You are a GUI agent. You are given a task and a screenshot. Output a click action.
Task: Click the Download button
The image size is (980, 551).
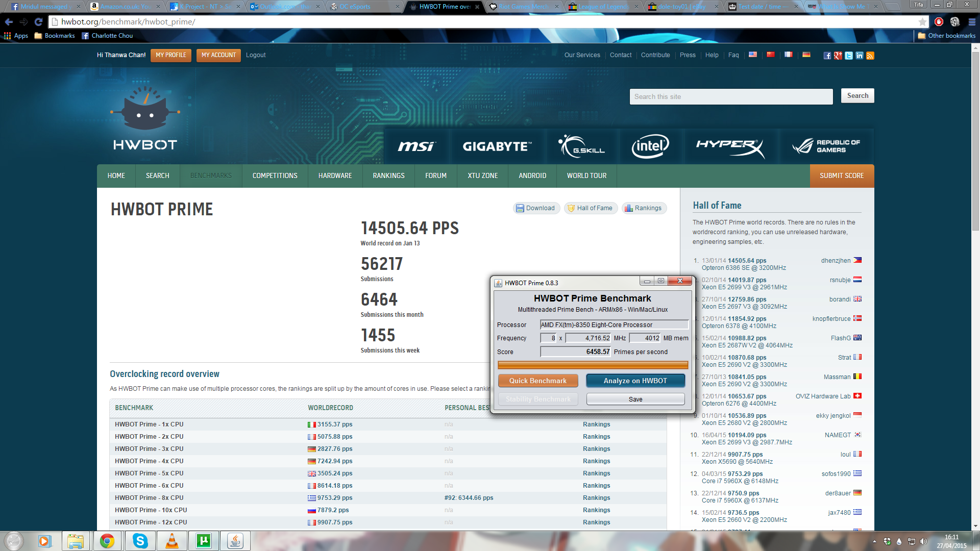coord(536,208)
